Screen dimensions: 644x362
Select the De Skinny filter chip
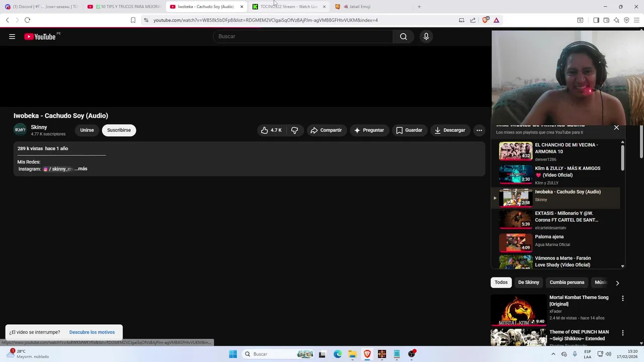(x=529, y=283)
